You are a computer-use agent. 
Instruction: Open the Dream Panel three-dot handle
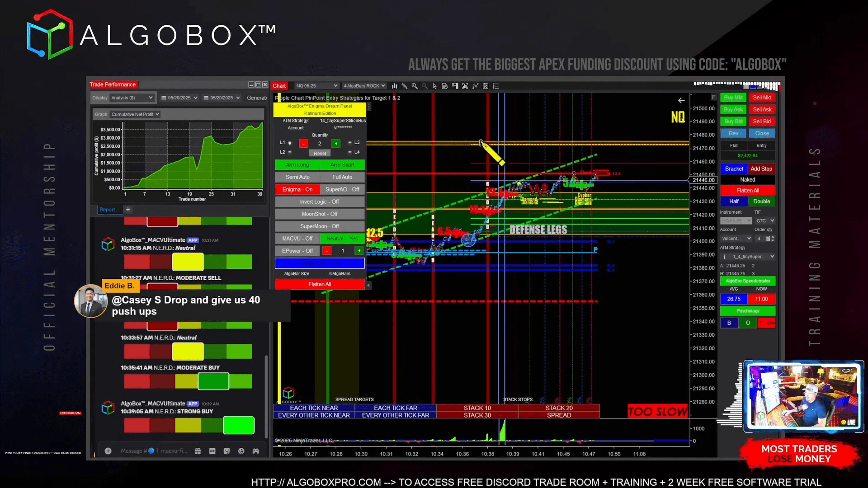(369, 107)
